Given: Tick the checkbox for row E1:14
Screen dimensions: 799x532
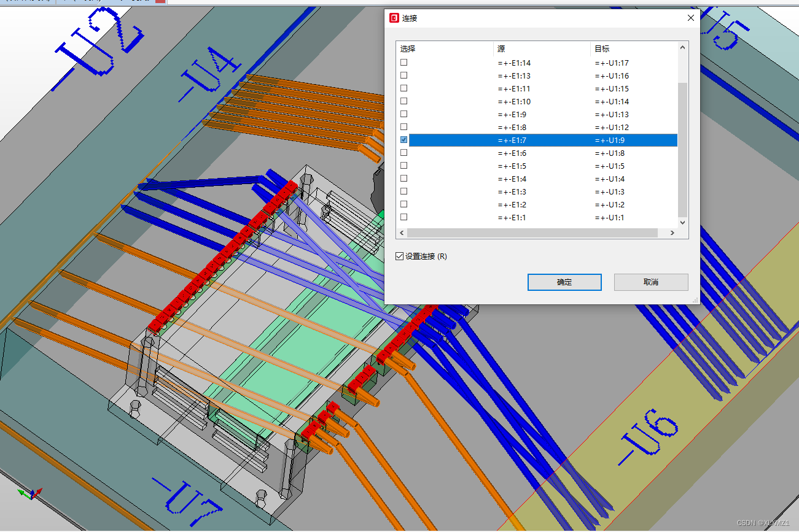Looking at the screenshot, I should point(403,63).
